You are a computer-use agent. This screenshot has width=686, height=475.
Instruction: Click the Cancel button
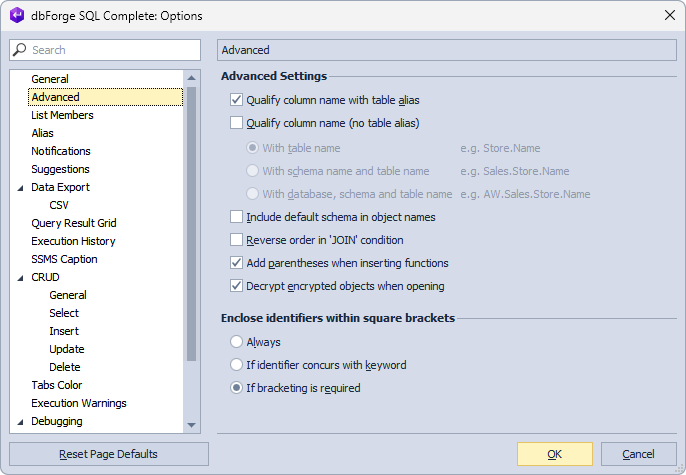click(x=639, y=454)
